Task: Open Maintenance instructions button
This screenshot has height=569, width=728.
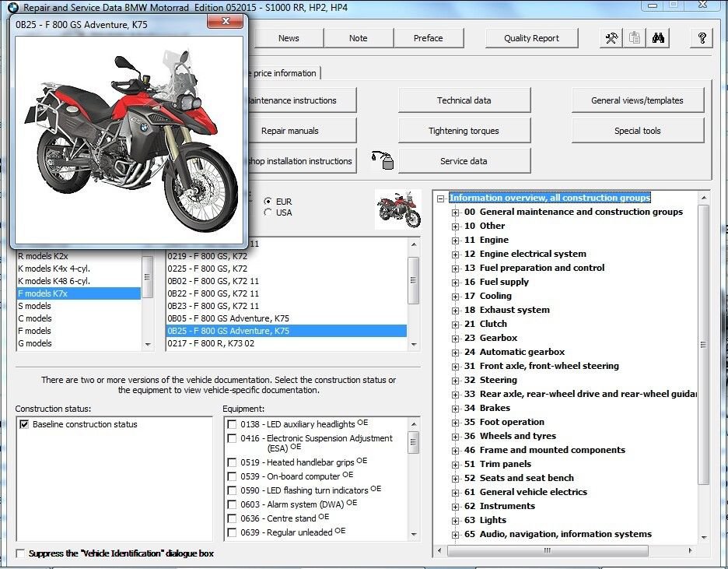Action: click(x=302, y=100)
